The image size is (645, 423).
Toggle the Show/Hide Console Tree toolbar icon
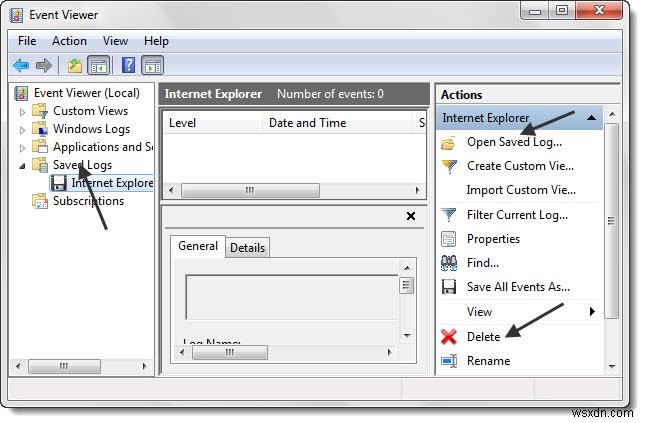(99, 65)
